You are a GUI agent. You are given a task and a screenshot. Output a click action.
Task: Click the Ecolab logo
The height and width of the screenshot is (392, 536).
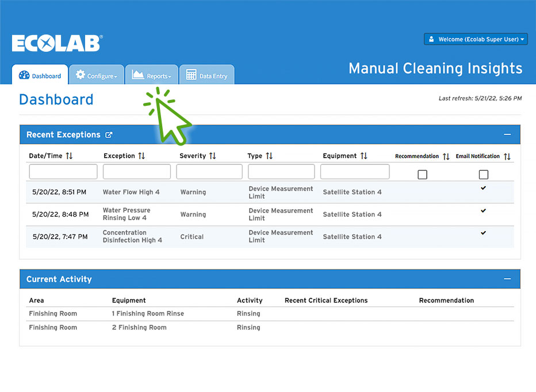click(x=56, y=43)
